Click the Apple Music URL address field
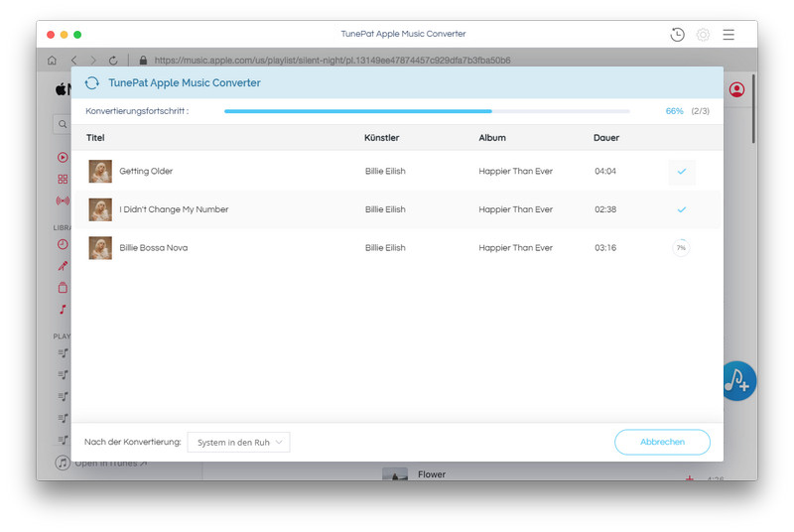This screenshot has height=532, width=794. [x=332, y=61]
